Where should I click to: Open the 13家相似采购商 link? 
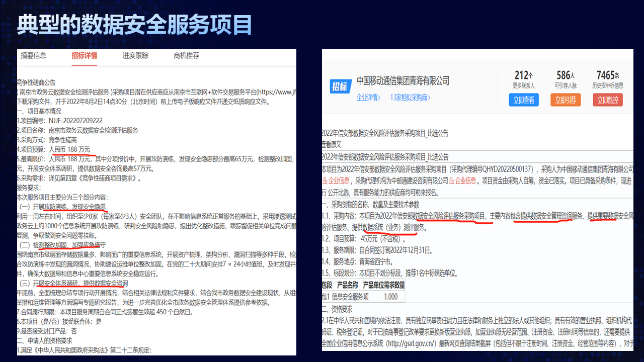click(411, 98)
